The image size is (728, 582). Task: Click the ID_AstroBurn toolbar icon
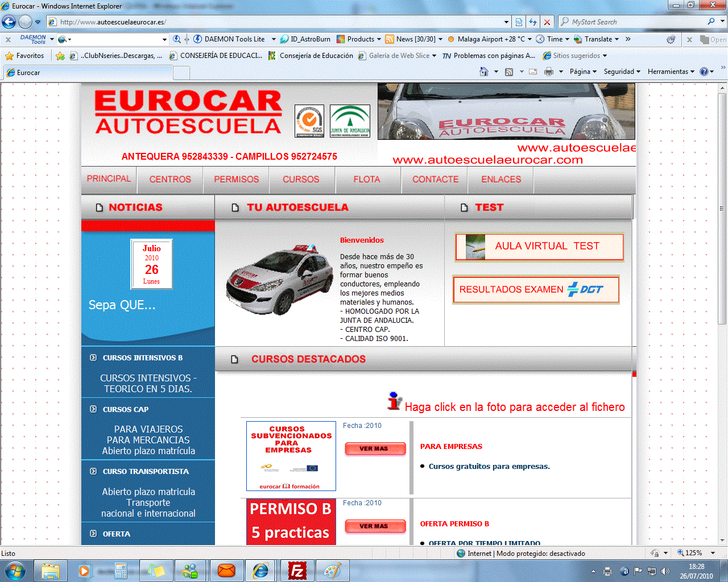point(305,39)
